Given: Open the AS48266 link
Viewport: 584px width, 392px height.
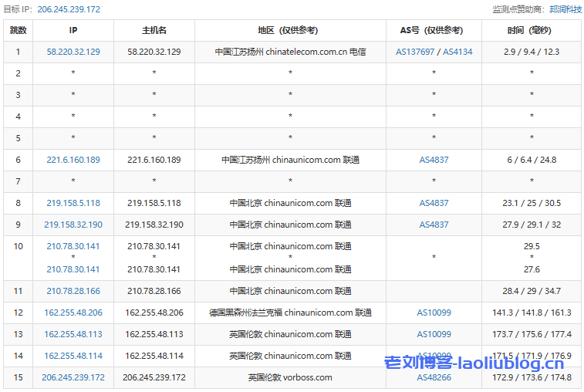Looking at the screenshot, I should tap(434, 377).
